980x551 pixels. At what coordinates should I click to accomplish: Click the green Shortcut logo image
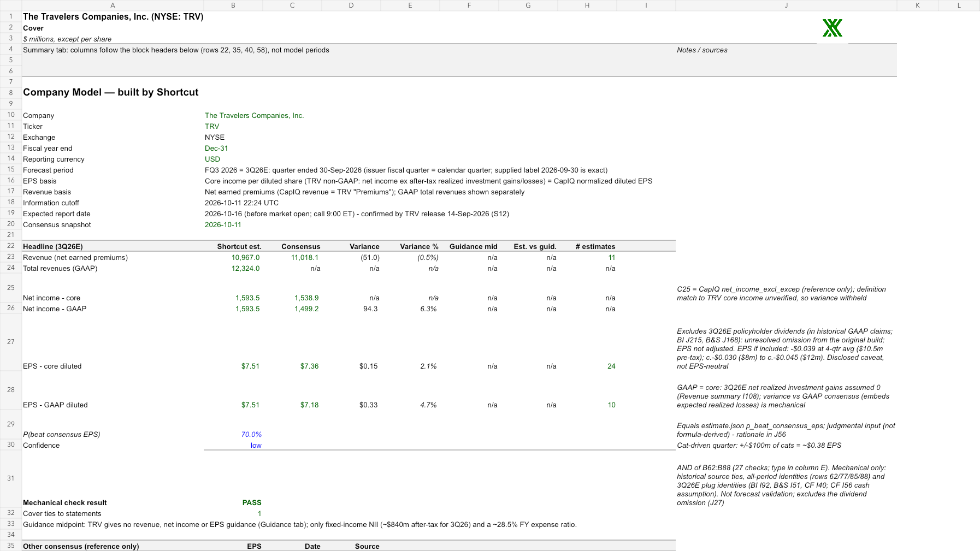coord(832,28)
